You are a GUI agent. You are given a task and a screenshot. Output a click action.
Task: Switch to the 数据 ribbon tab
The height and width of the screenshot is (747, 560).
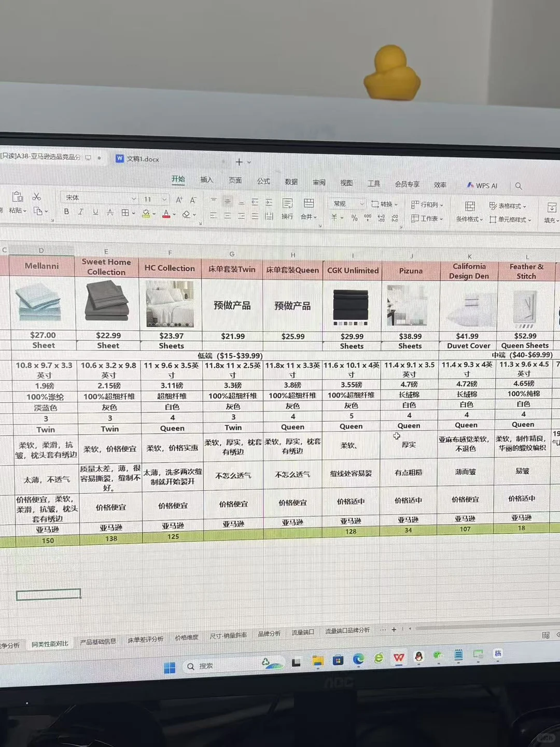click(x=291, y=182)
